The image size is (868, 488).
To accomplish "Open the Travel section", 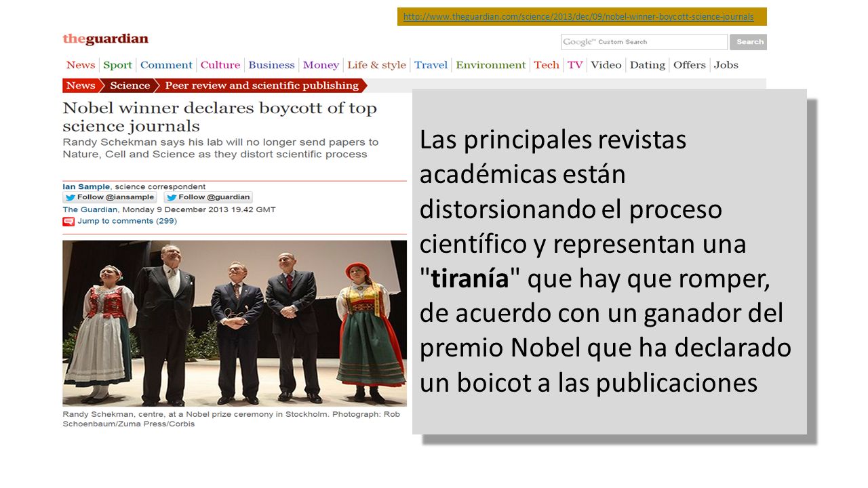I will click(x=431, y=65).
